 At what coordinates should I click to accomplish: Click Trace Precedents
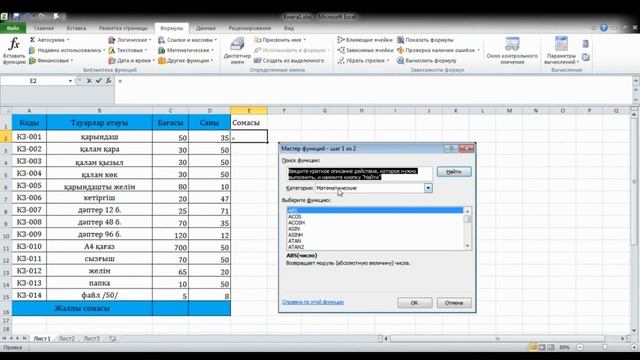click(x=364, y=40)
